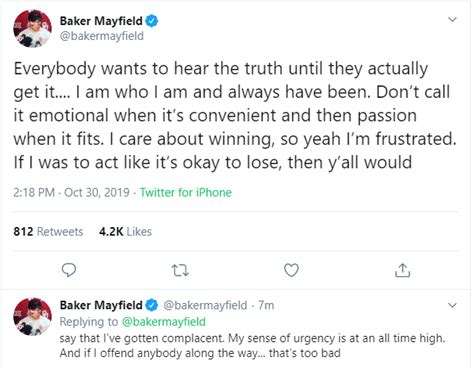The width and height of the screenshot is (474, 368).
Task: Open the avatar on the reply tweet
Action: (32, 317)
